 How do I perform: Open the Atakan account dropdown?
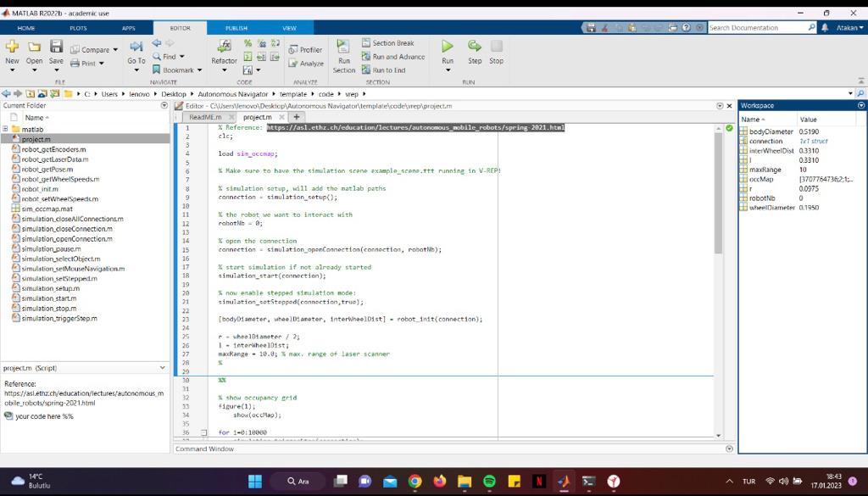coord(849,28)
